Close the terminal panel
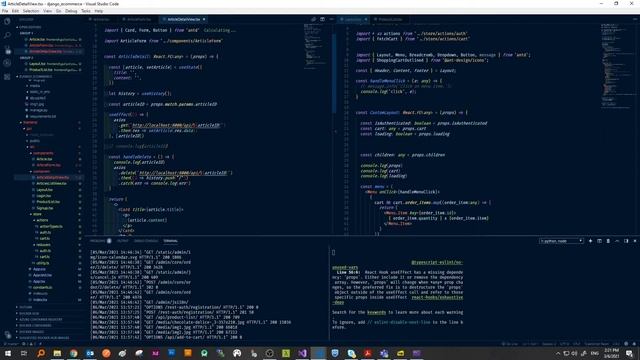 point(635,241)
